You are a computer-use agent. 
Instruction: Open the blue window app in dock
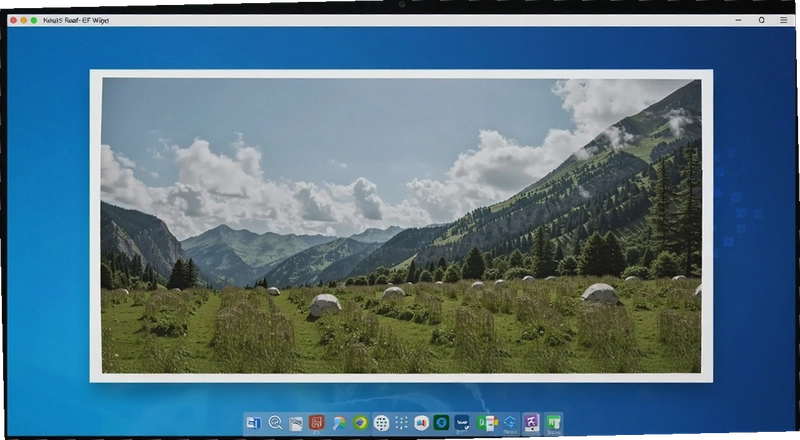254,423
